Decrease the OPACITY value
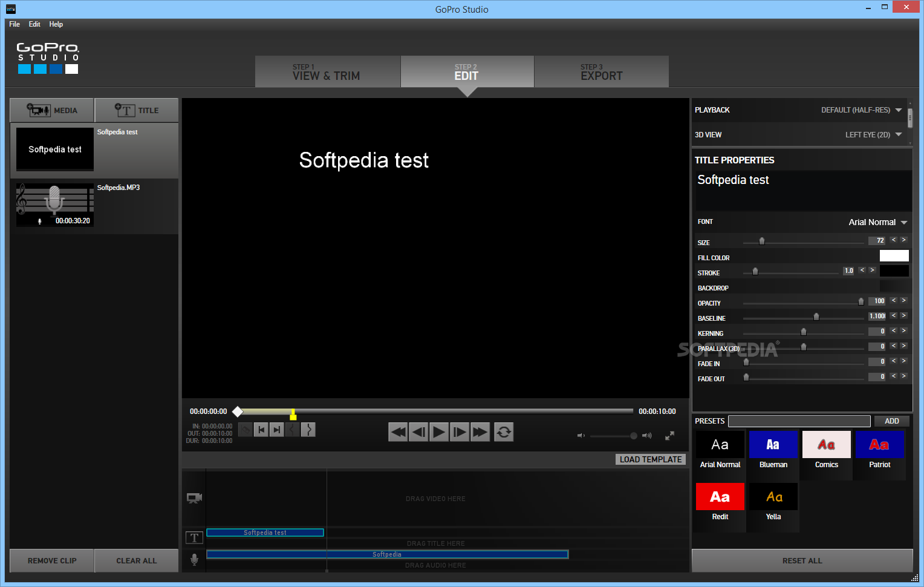924x587 pixels. 894,301
